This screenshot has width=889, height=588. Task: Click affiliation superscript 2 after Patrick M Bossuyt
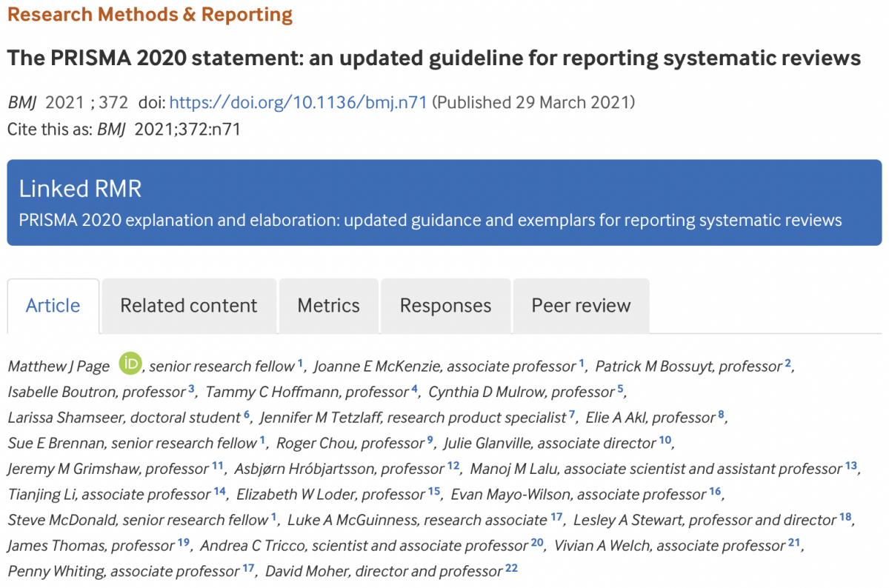click(788, 363)
